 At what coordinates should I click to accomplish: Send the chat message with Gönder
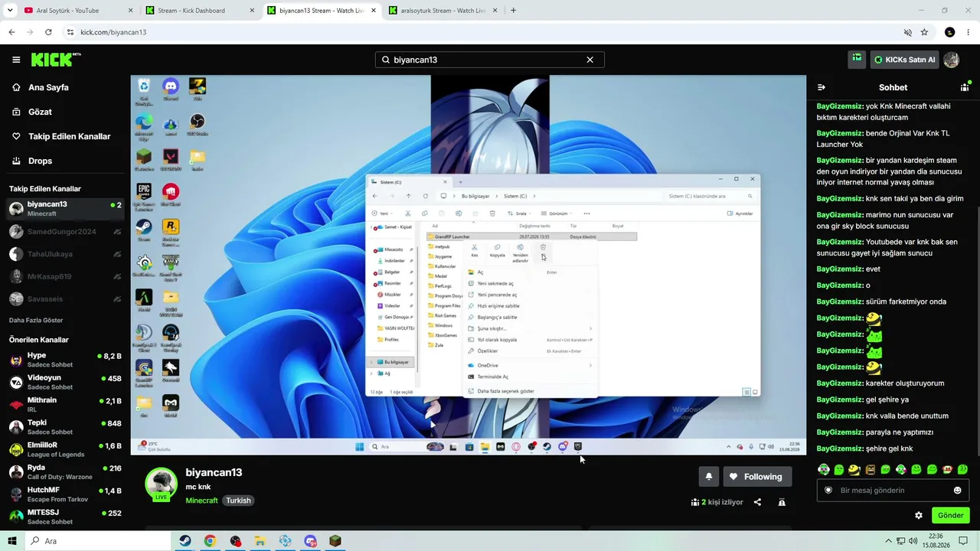950,515
